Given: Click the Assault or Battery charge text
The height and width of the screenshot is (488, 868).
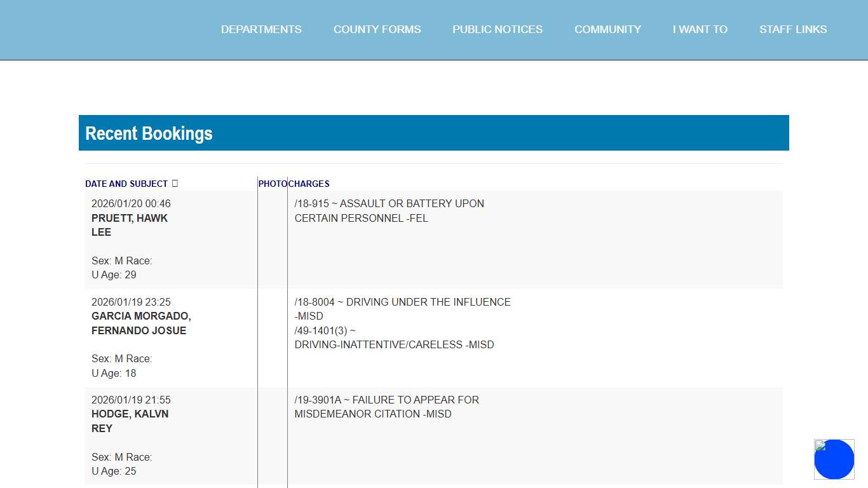Looking at the screenshot, I should point(389,211).
